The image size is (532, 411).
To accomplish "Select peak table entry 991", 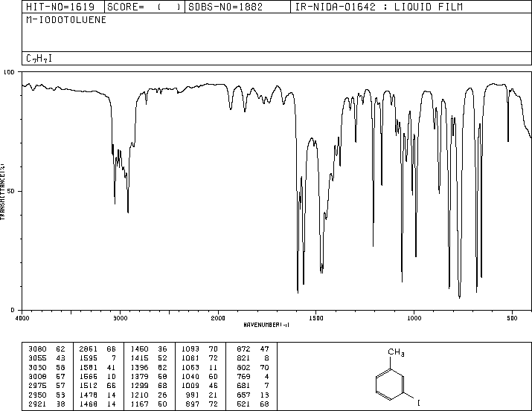I will point(193,395).
